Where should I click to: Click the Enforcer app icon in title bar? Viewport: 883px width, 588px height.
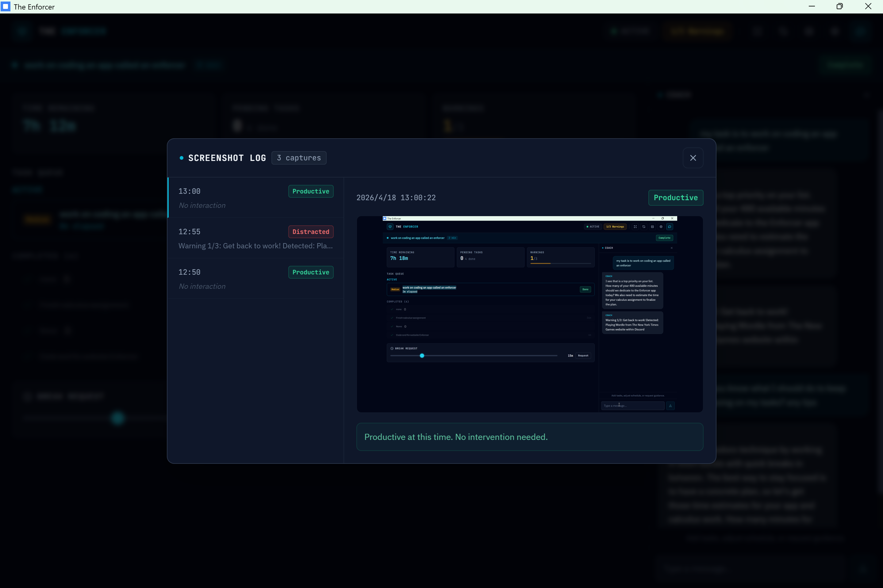[6, 7]
